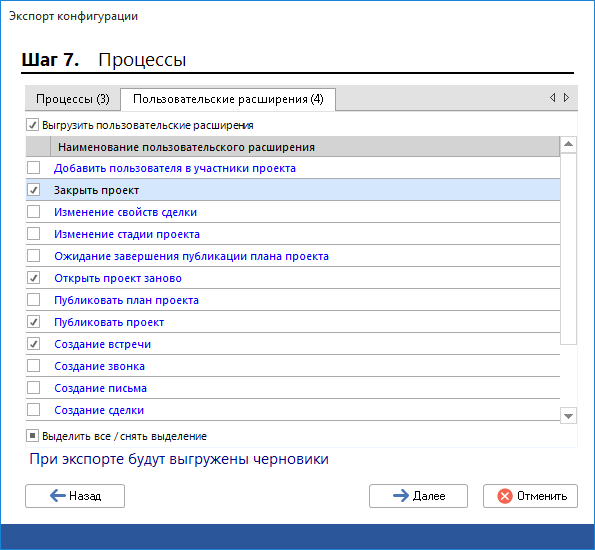Click the Создание сделки link
The width and height of the screenshot is (595, 550).
pos(99,410)
